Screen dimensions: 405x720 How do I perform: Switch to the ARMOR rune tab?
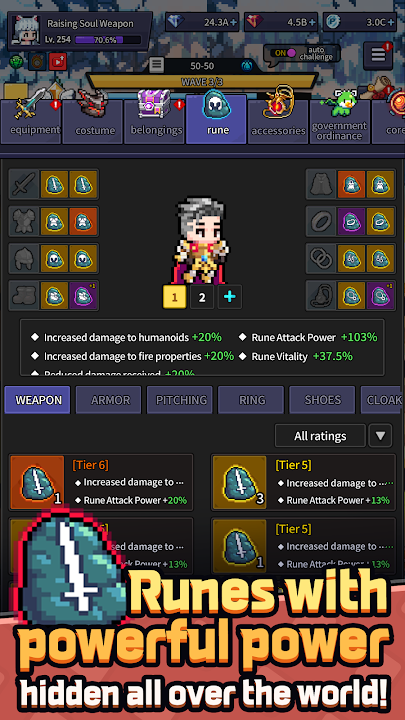(x=110, y=400)
